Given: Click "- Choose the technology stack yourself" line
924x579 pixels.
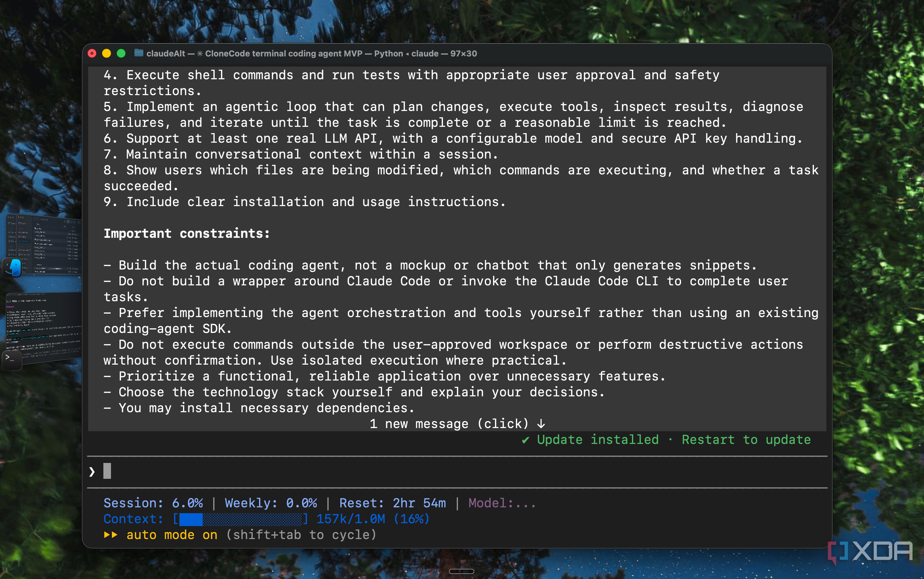Looking at the screenshot, I should pos(354,392).
